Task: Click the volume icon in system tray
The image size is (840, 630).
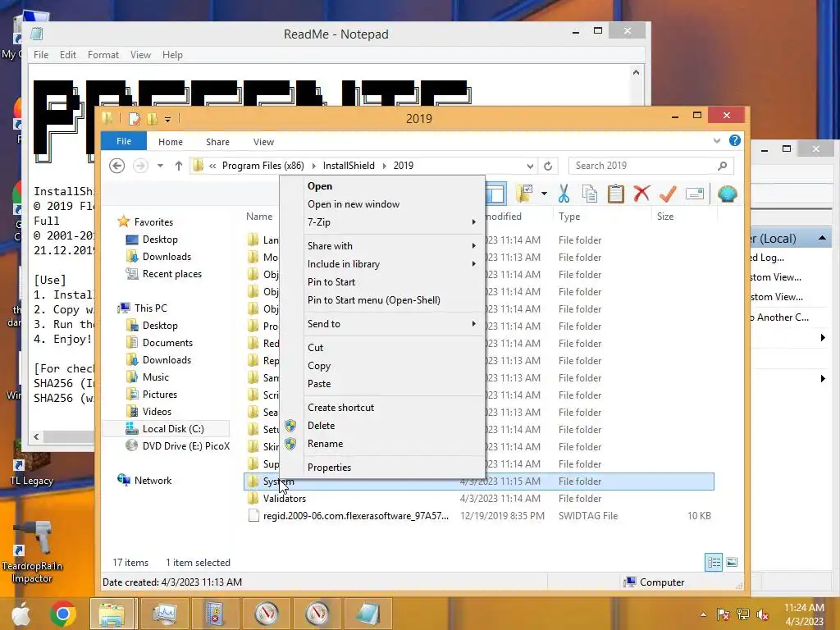Action: 762,614
